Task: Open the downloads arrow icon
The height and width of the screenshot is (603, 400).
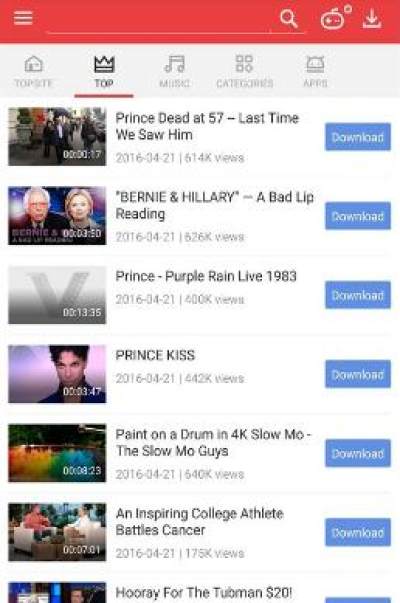Action: pyautogui.click(x=372, y=18)
